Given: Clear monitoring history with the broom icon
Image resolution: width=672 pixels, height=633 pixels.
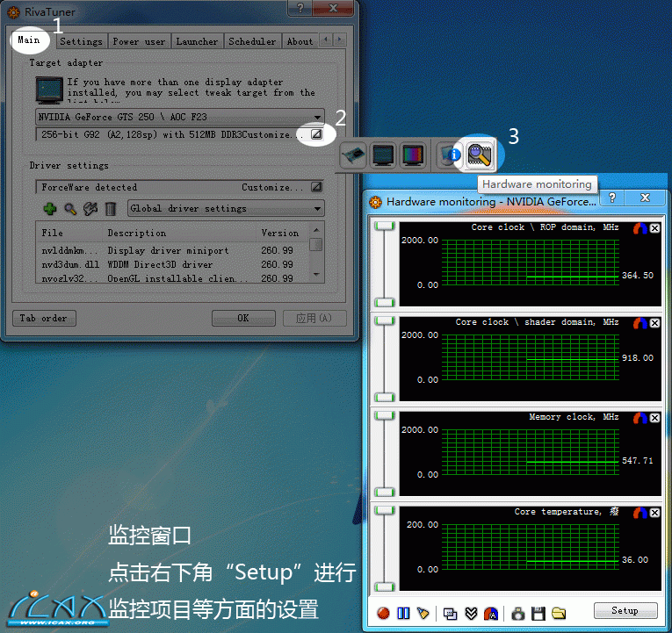Looking at the screenshot, I should click(423, 612).
